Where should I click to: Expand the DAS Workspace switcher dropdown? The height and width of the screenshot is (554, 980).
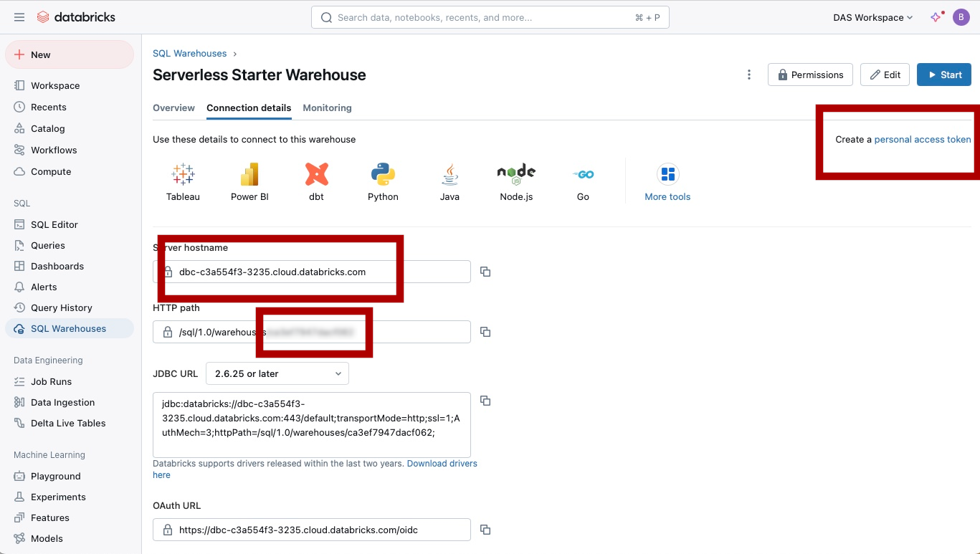click(x=872, y=17)
